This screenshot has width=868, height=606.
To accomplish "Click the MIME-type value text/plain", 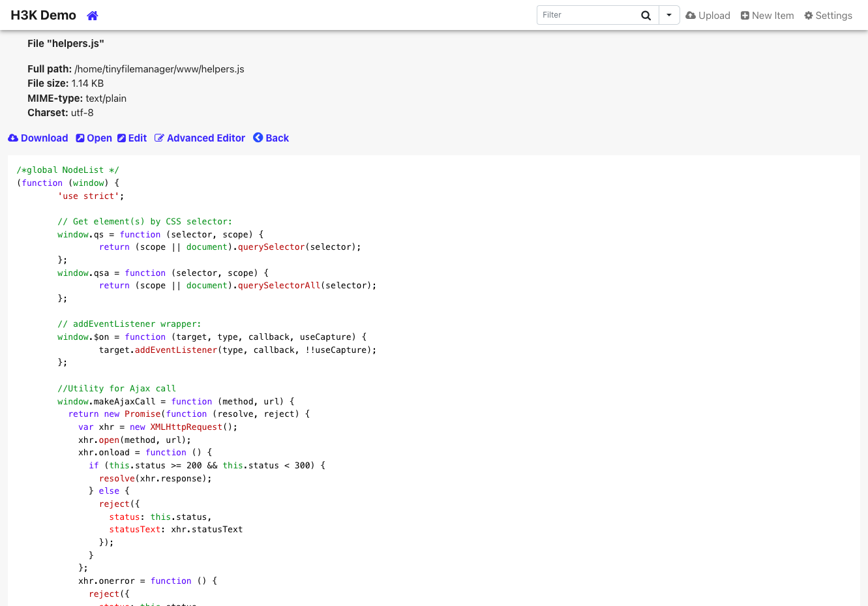I will coord(106,98).
